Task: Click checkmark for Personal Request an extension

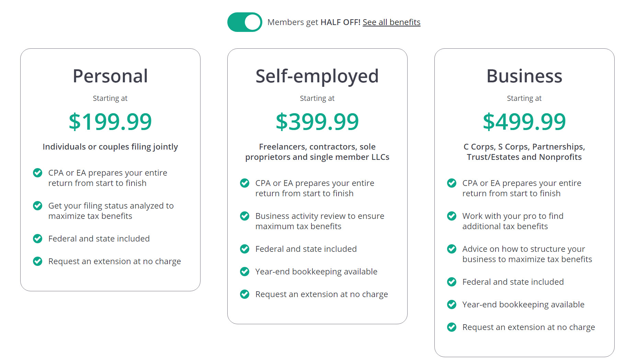Action: 37,261
